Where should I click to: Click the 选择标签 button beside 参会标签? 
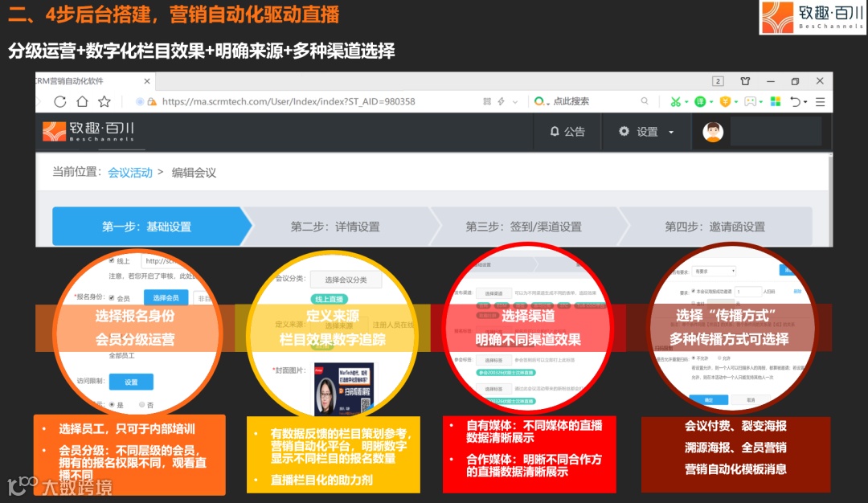pos(493,360)
